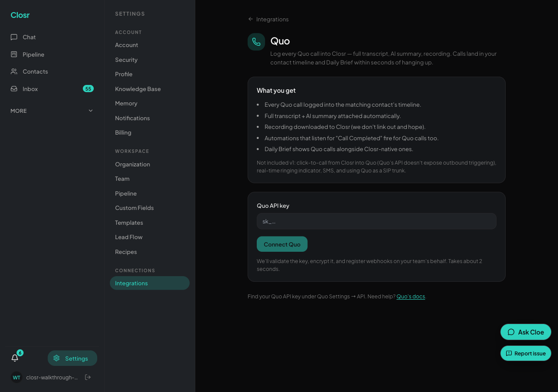Click the back arrow beside Integrations
The height and width of the screenshot is (392, 558).
[251, 19]
